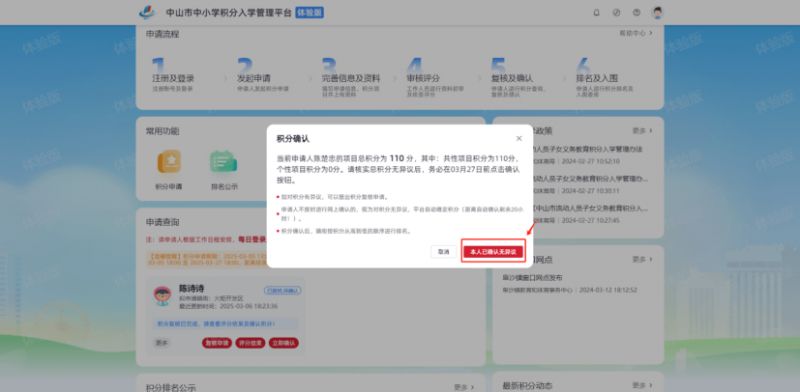Image resolution: width=800 pixels, height=392 pixels.
Task: Click step 4 审核评分
Action: [423, 78]
